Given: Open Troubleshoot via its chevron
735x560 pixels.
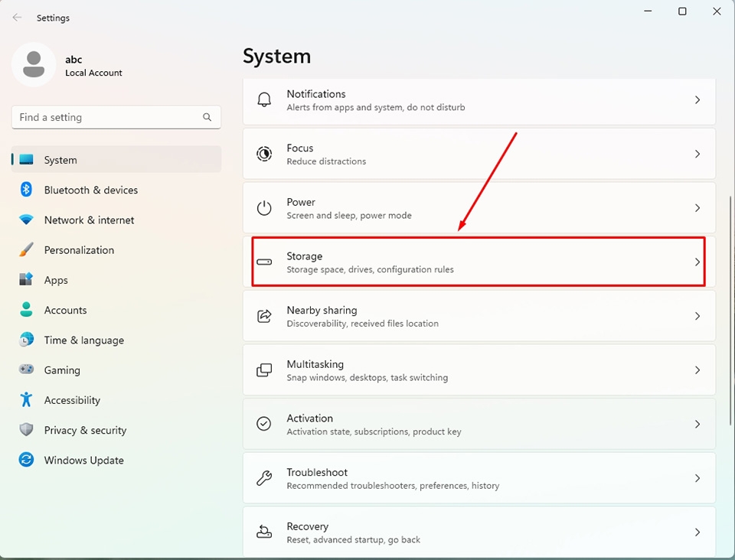Looking at the screenshot, I should (697, 478).
